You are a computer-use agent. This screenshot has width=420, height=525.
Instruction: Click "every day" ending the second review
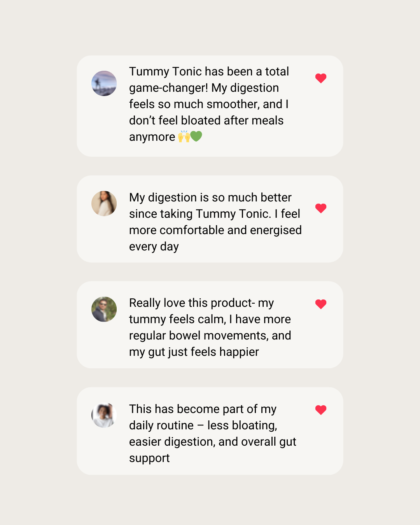(x=154, y=247)
